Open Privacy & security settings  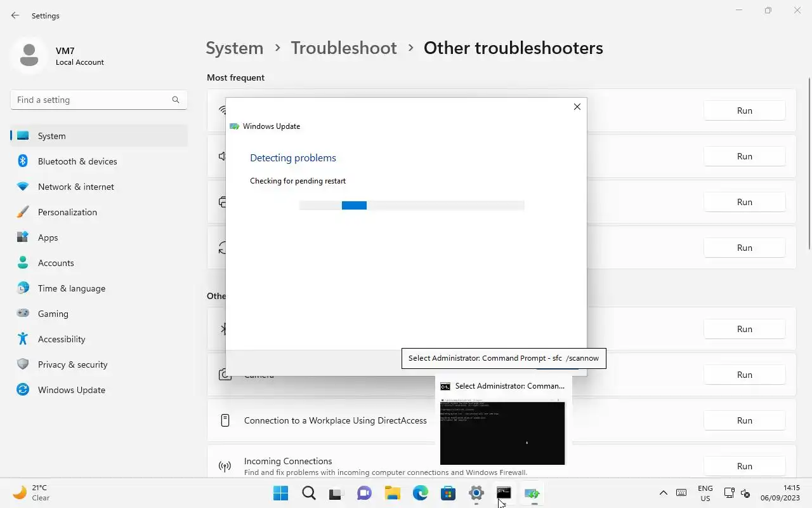(x=99, y=364)
